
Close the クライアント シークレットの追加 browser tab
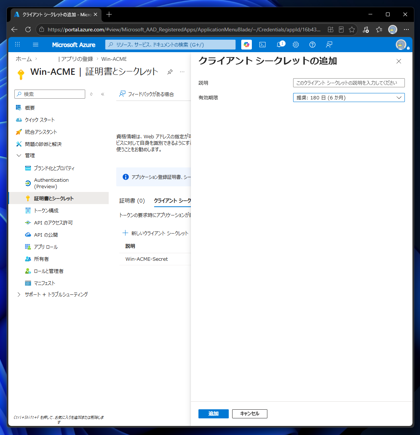[95, 15]
